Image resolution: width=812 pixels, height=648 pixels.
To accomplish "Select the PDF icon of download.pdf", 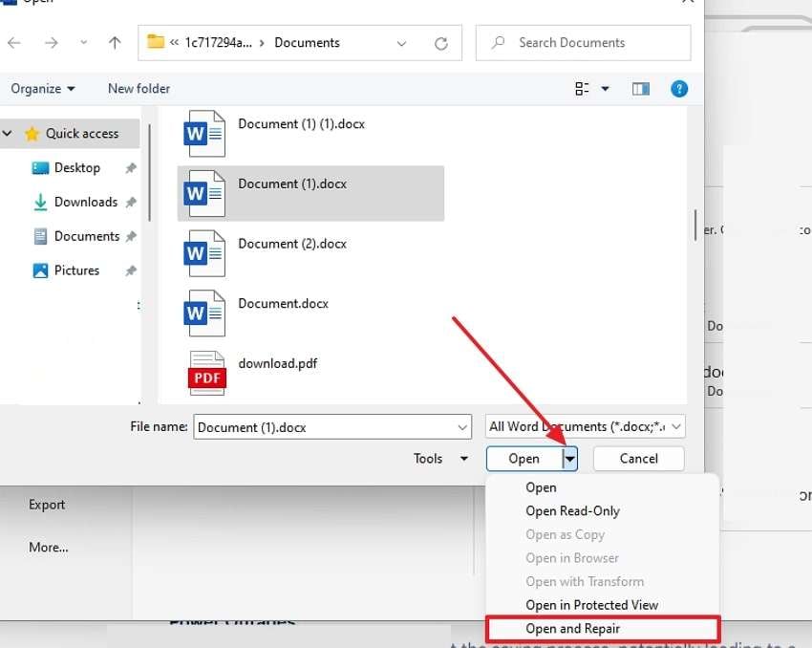I will point(206,373).
